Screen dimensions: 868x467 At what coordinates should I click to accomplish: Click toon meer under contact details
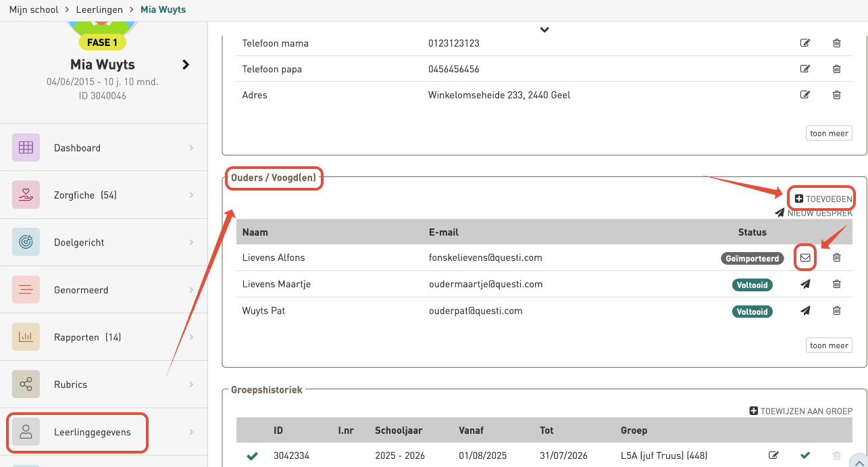tap(829, 133)
